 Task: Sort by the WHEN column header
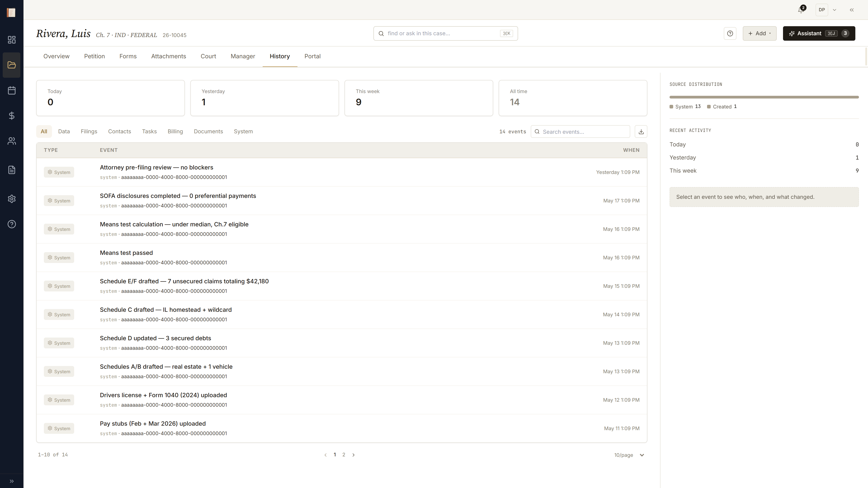click(x=631, y=150)
